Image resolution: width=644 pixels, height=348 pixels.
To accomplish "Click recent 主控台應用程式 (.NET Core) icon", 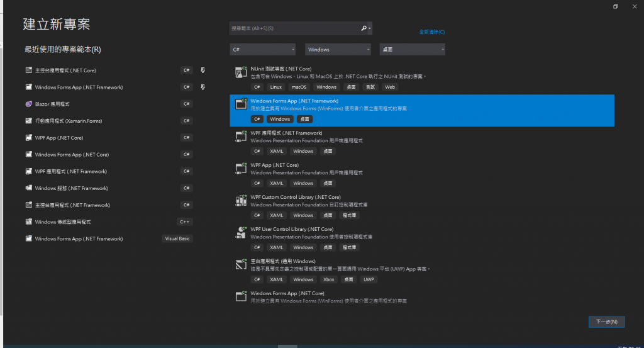I will tap(29, 70).
